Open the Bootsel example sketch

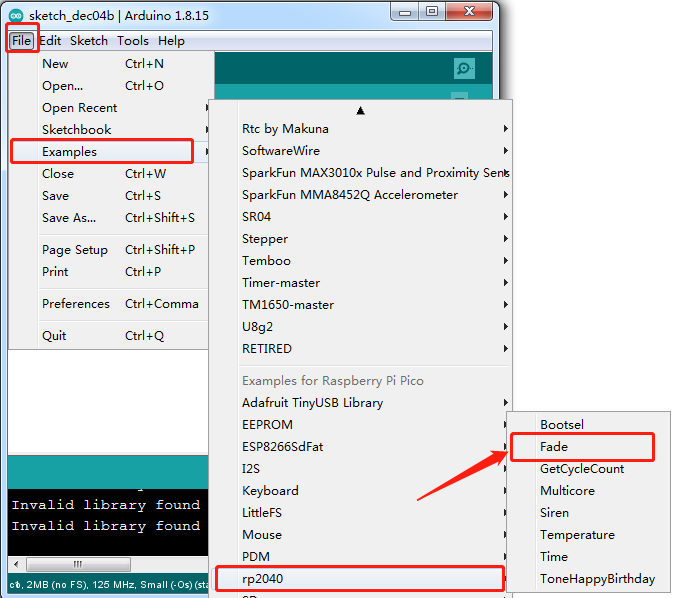588,425
